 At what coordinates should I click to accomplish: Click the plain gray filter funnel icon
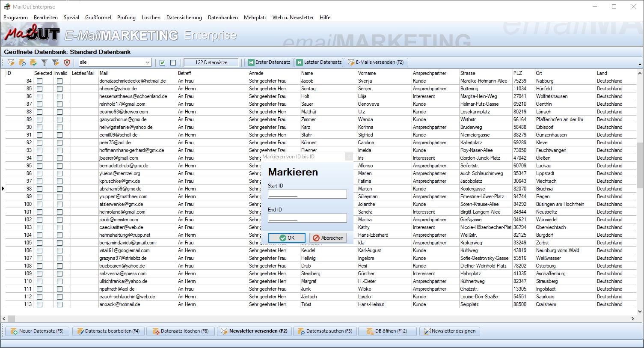(x=44, y=62)
